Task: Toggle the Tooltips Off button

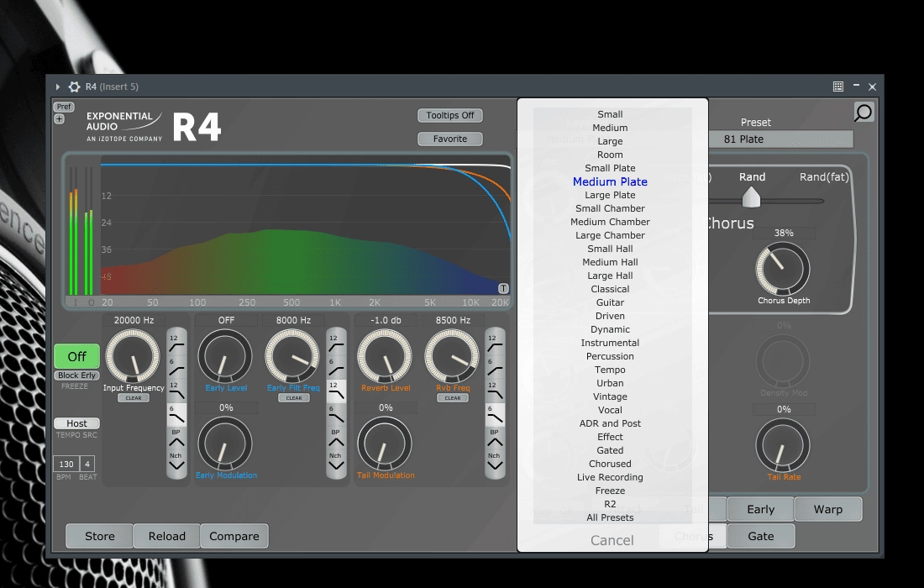Action: pos(450,115)
